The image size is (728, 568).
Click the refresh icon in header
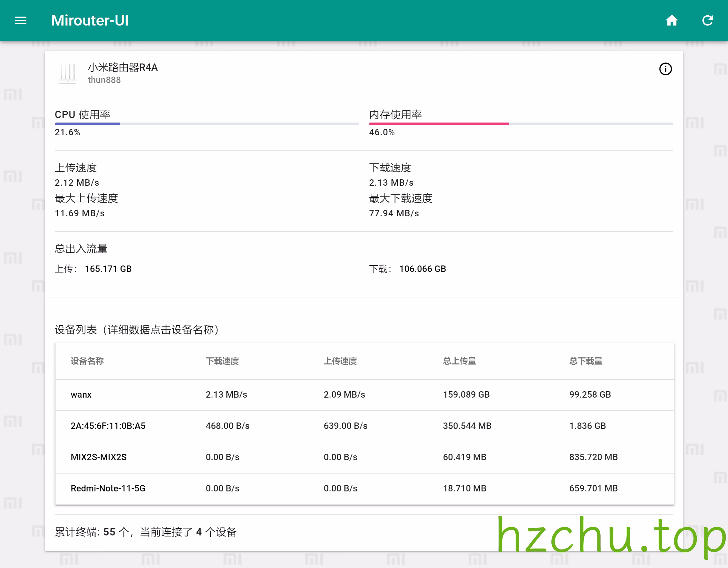point(707,21)
